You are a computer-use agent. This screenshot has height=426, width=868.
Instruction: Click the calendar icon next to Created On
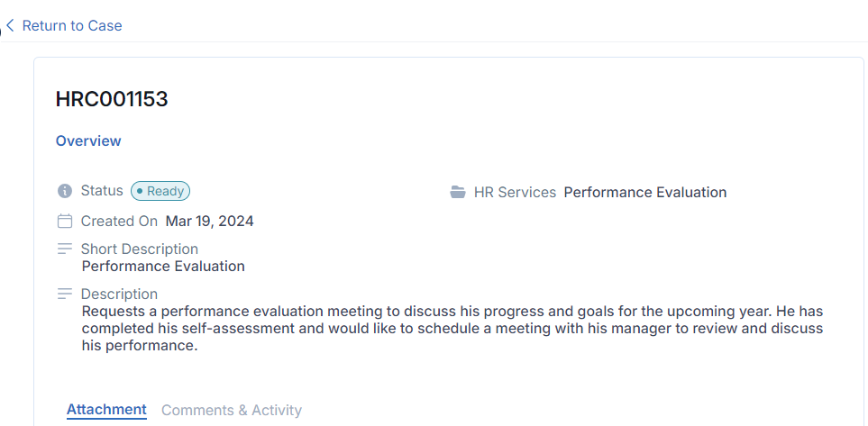point(65,222)
